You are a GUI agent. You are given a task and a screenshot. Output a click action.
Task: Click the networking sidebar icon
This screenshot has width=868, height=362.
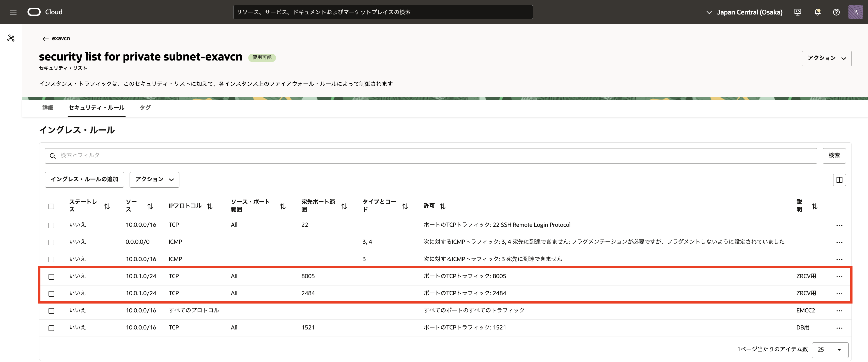[x=11, y=38]
